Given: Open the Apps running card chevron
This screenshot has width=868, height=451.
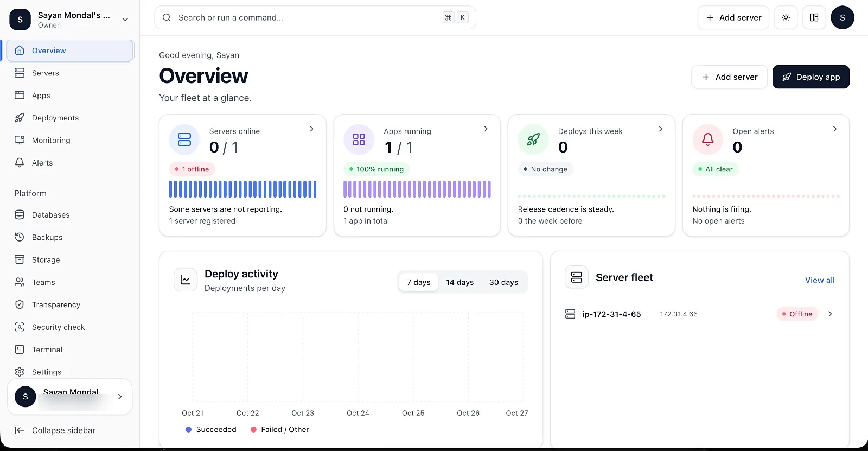Looking at the screenshot, I should (486, 129).
